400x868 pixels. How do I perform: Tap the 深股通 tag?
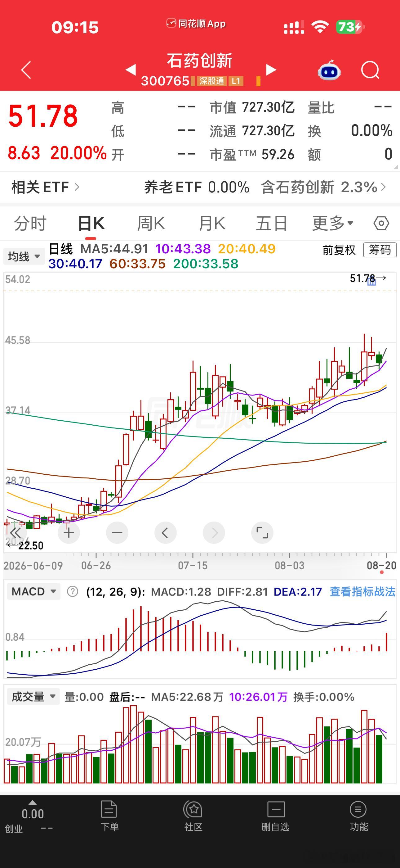(211, 81)
